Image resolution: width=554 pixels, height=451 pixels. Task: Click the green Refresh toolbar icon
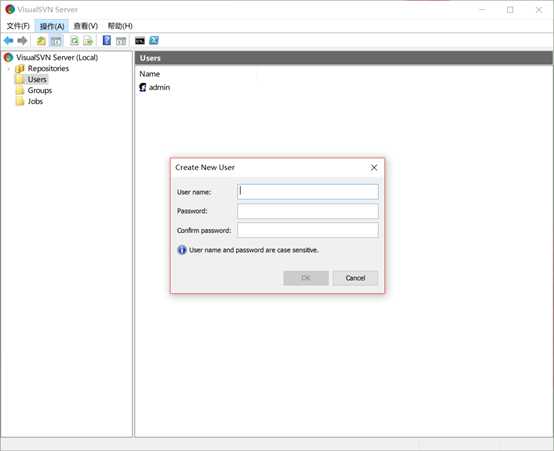[75, 41]
